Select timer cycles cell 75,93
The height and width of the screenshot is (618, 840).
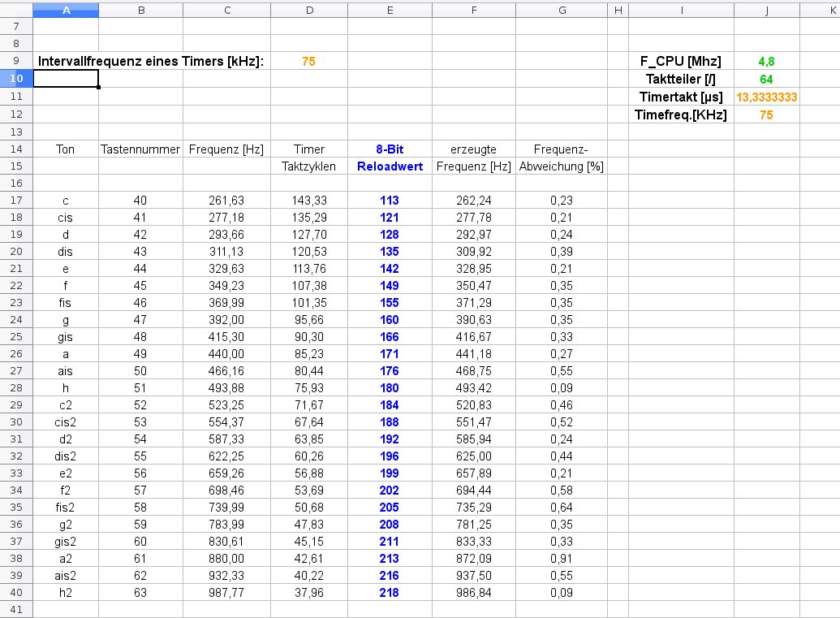(309, 387)
